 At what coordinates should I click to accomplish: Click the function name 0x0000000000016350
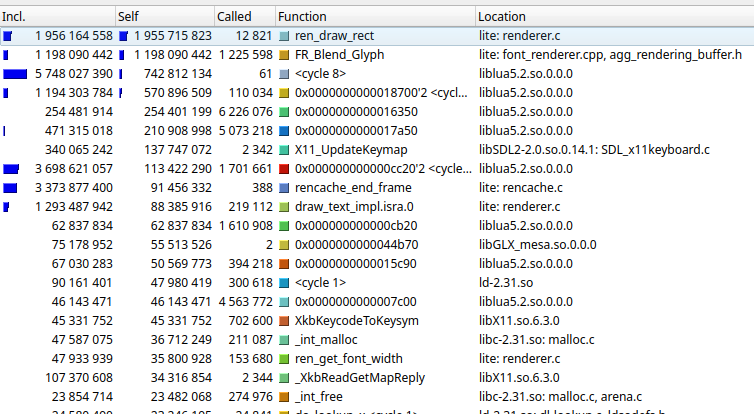pyautogui.click(x=356, y=112)
